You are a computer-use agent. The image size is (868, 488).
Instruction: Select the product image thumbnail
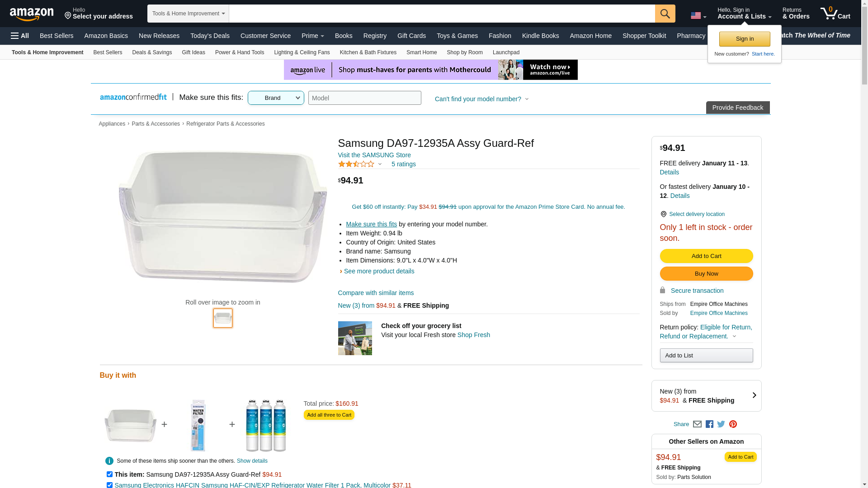pos(223,318)
